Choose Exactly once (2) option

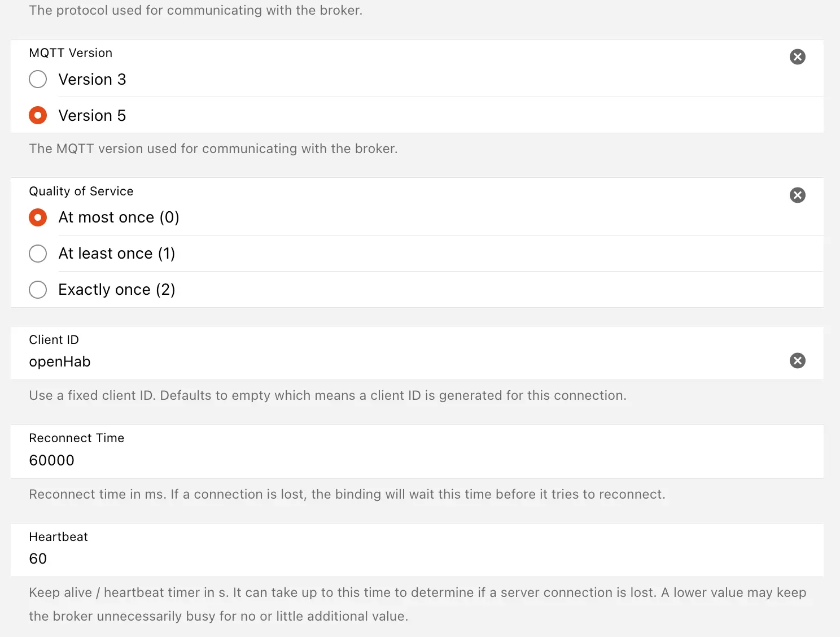(38, 290)
